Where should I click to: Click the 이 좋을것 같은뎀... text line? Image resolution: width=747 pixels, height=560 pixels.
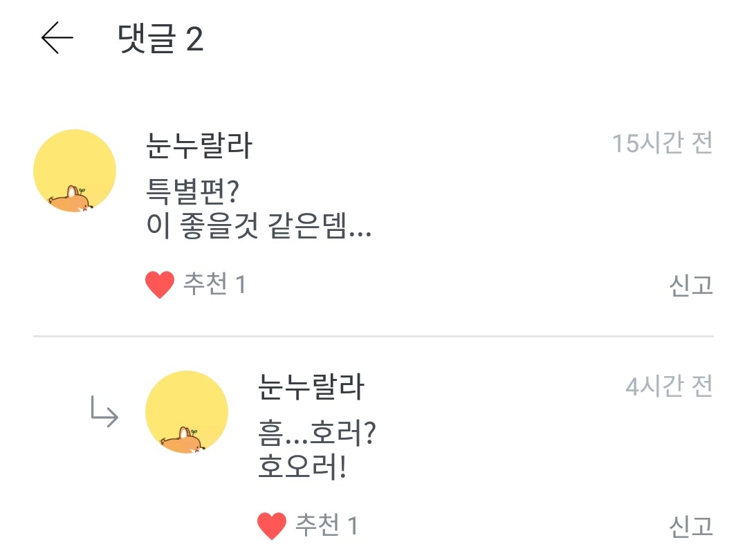coord(259,227)
